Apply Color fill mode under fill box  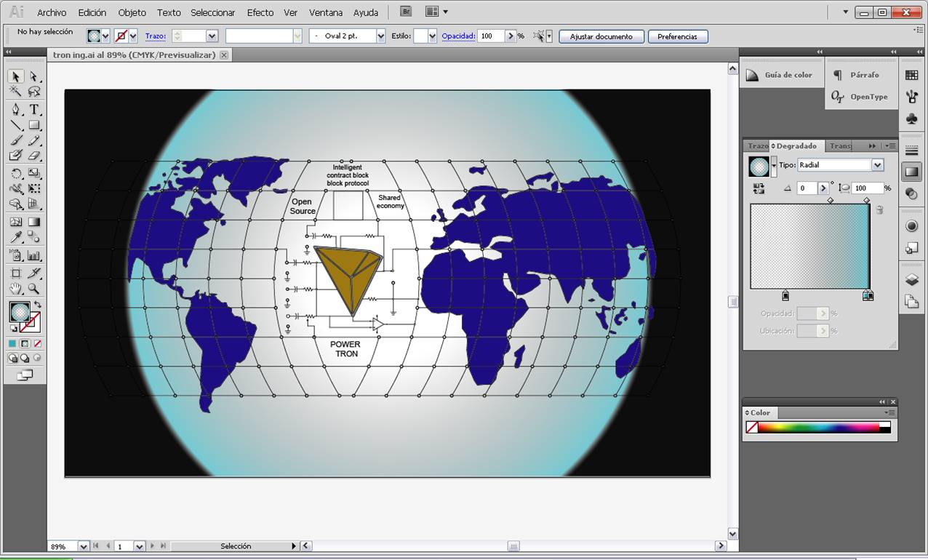tap(12, 343)
